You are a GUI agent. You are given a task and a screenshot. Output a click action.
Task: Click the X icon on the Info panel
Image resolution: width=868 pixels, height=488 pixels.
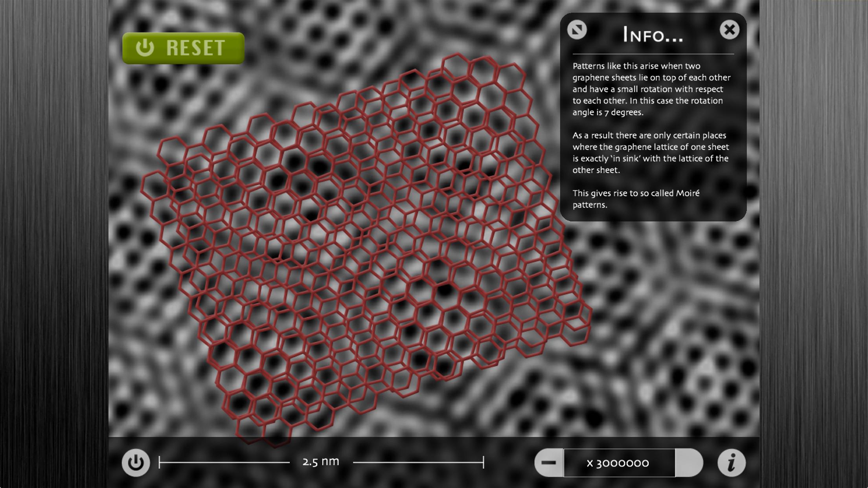click(730, 29)
